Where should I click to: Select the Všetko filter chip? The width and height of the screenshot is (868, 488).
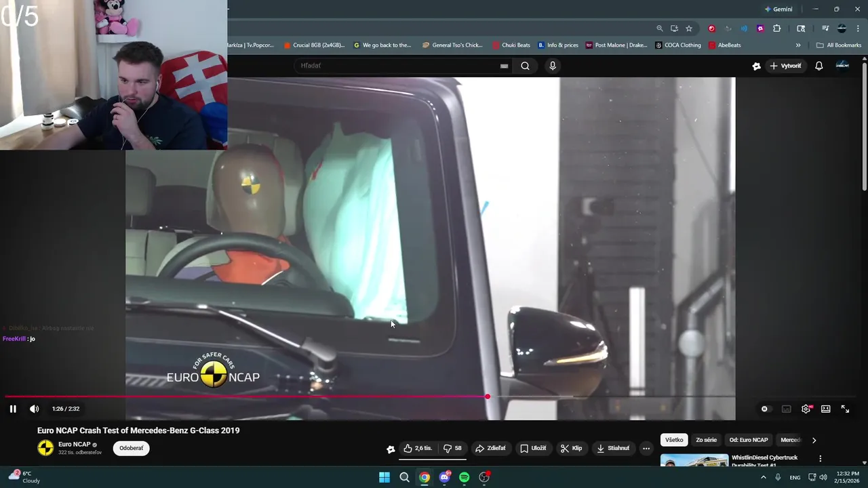click(674, 440)
